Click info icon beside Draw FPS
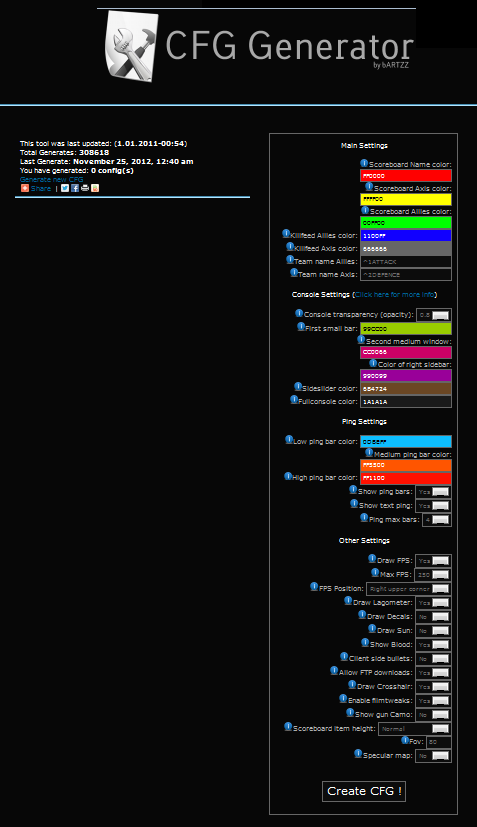 pyautogui.click(x=373, y=559)
